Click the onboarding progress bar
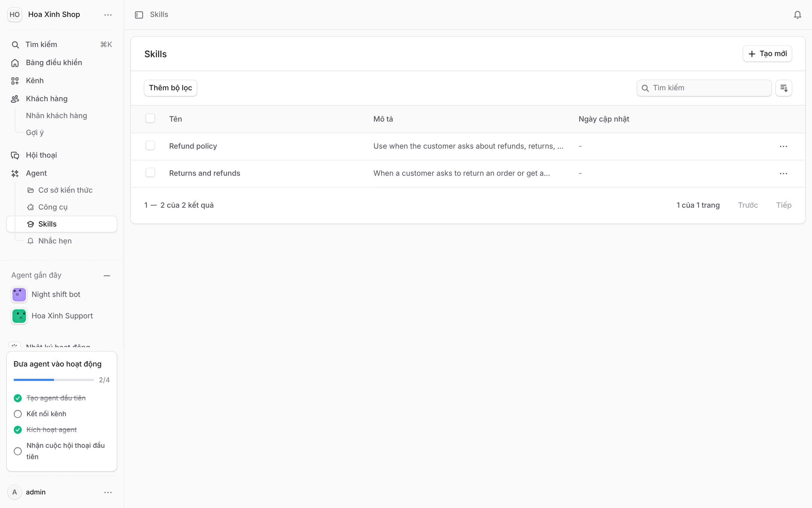 click(x=54, y=380)
